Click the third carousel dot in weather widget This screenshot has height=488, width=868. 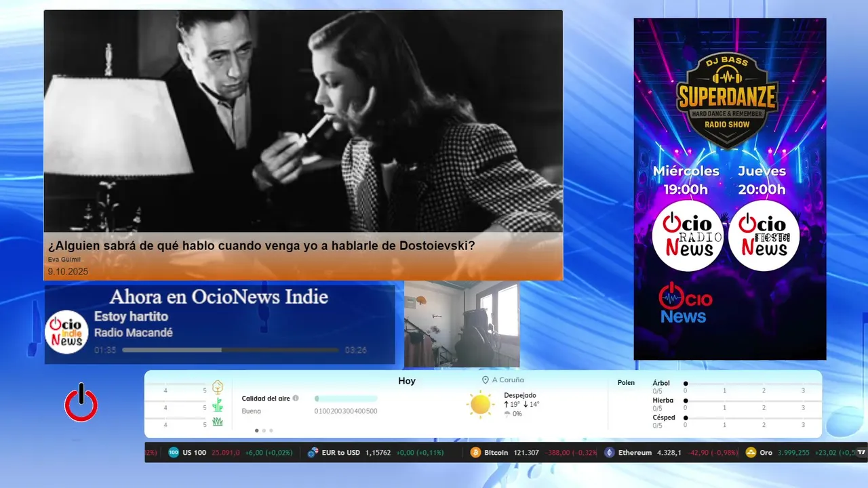click(271, 430)
